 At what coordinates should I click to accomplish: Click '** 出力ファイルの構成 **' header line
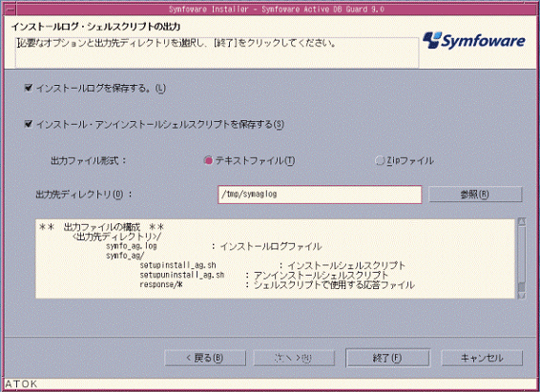point(101,227)
